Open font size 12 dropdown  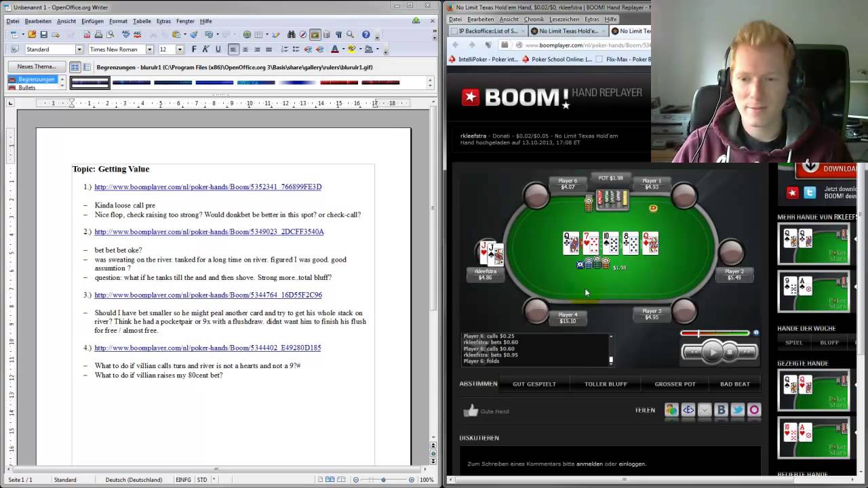pyautogui.click(x=180, y=49)
